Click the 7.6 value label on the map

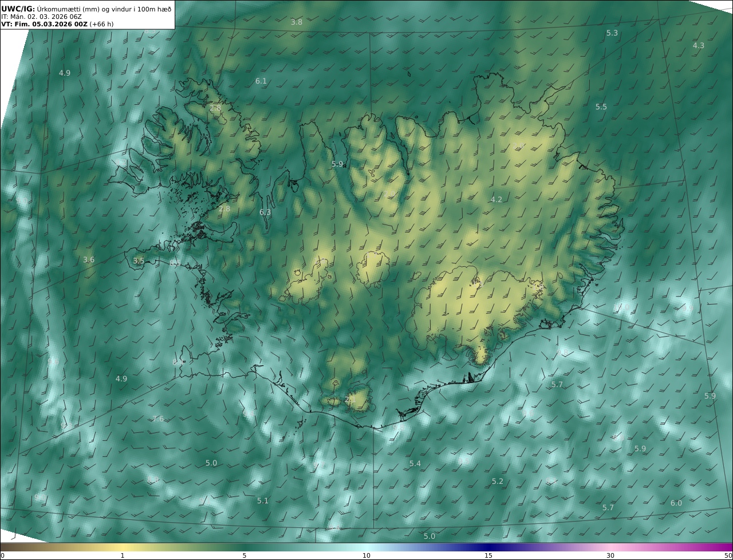[158, 419]
